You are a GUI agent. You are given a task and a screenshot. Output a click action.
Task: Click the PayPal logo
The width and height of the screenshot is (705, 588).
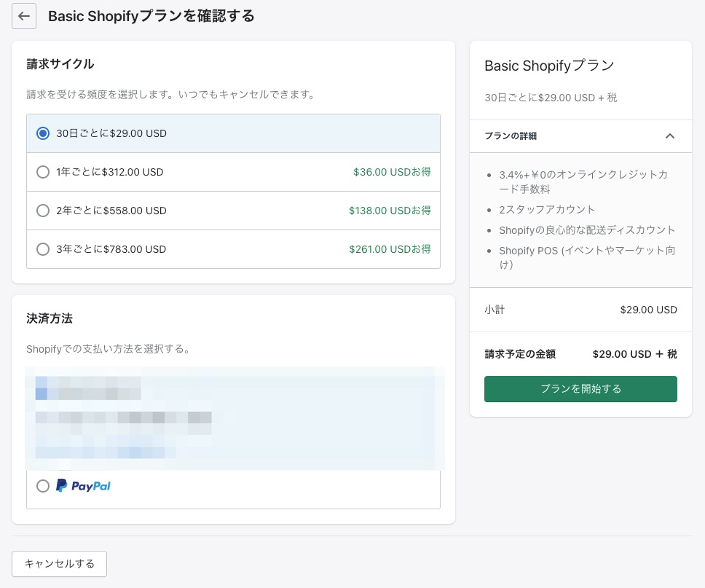click(x=83, y=486)
